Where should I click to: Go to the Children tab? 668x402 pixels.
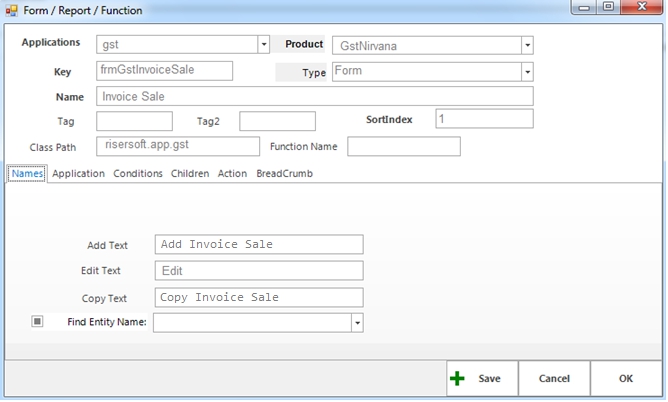point(190,174)
